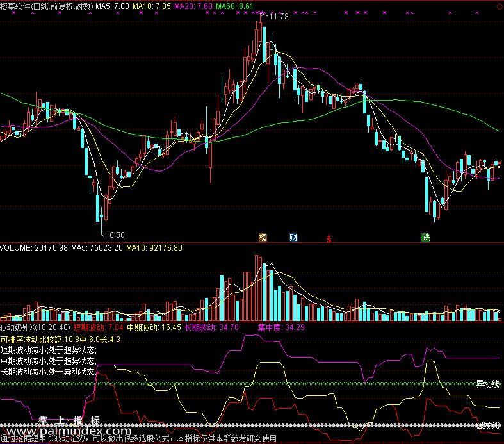
Task: Click the 中期波动减小;处于趋势状态 line
Action: 48,361
